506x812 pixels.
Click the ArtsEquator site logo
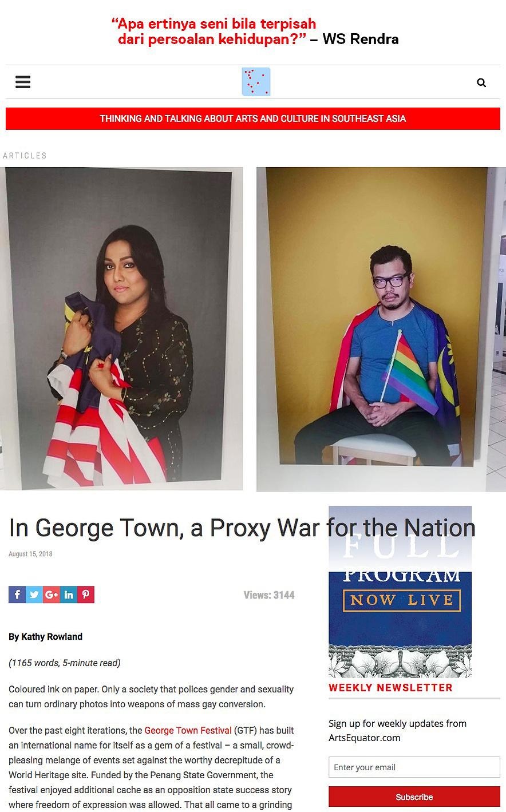(256, 82)
